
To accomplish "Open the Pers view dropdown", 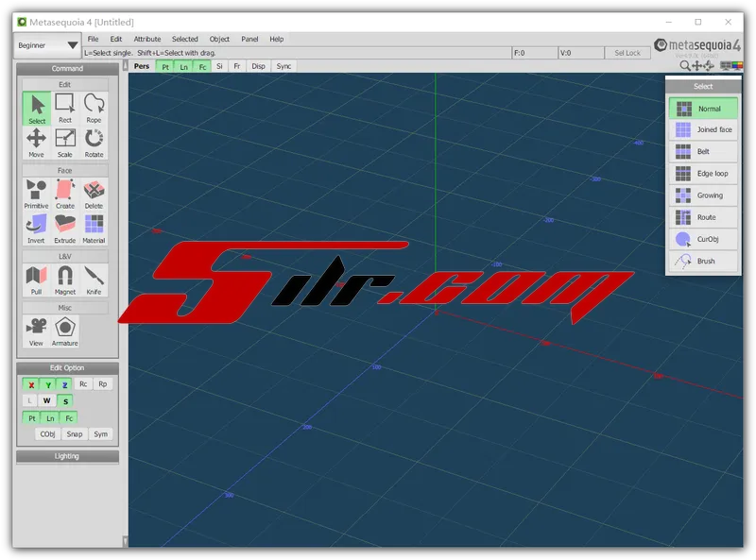I will coord(142,66).
